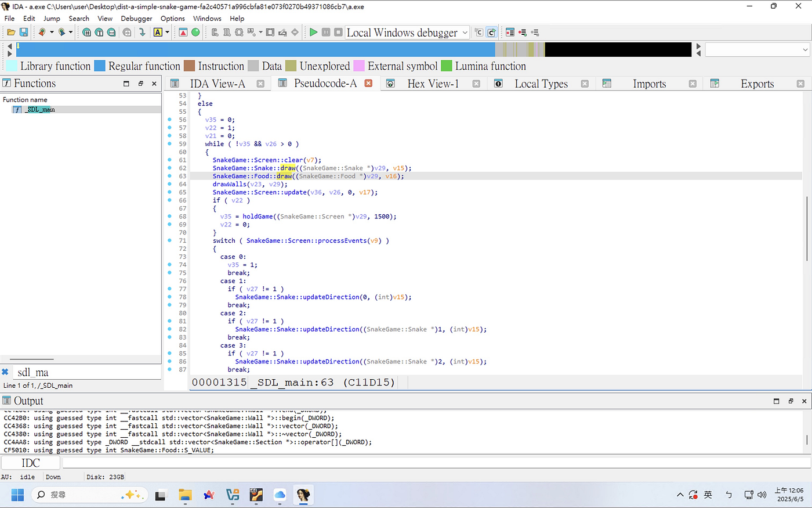Image resolution: width=812 pixels, height=508 pixels.
Task: Click the pause process button
Action: pos(326,33)
